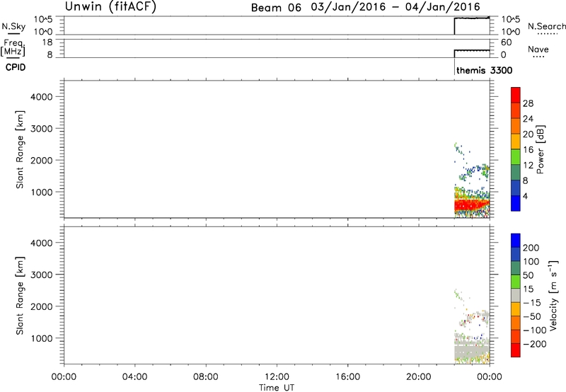Pick the blue top segment of velocity colorbar

tap(516, 241)
